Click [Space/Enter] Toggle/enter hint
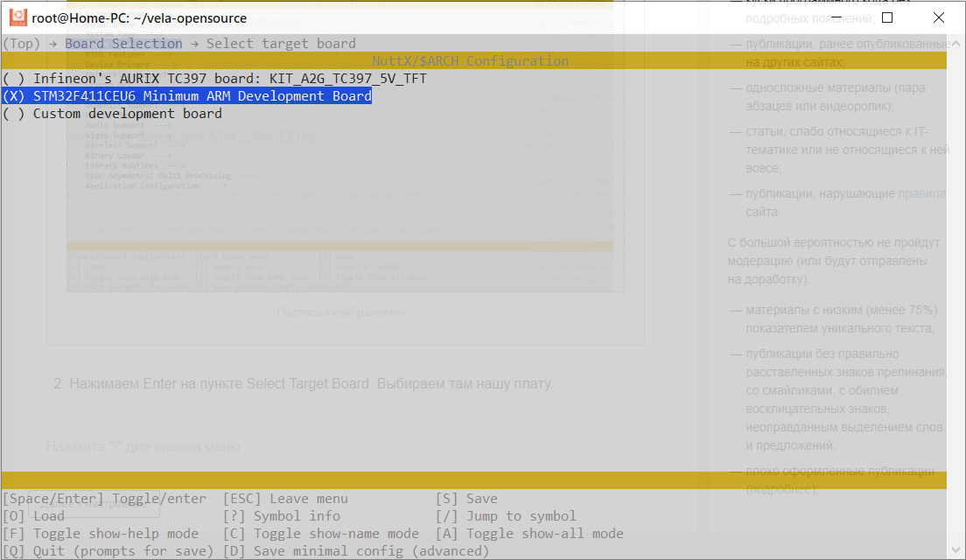This screenshot has height=560, width=966. click(x=105, y=499)
